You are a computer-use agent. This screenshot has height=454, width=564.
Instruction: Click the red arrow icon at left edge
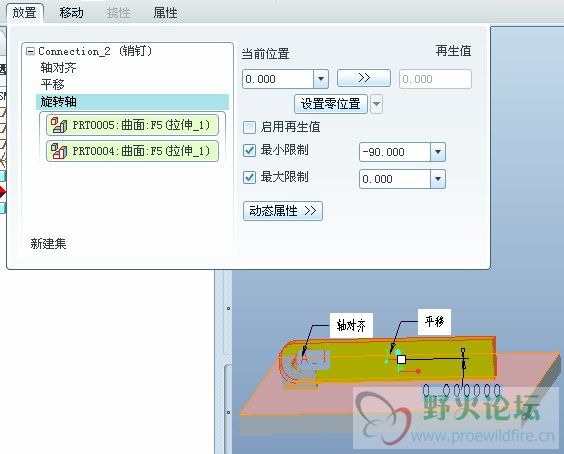[x=3, y=192]
